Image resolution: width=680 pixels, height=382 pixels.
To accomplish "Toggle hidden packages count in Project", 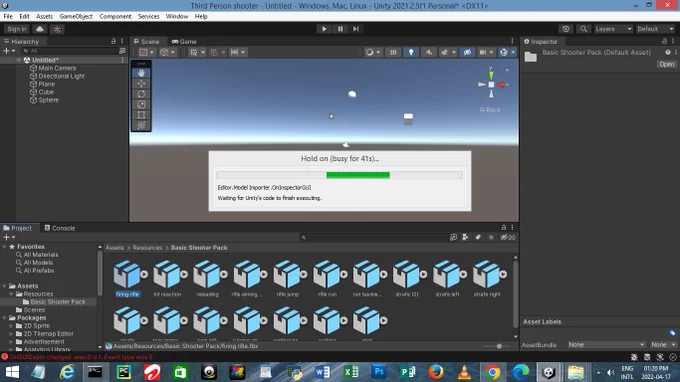I will pyautogui.click(x=508, y=238).
